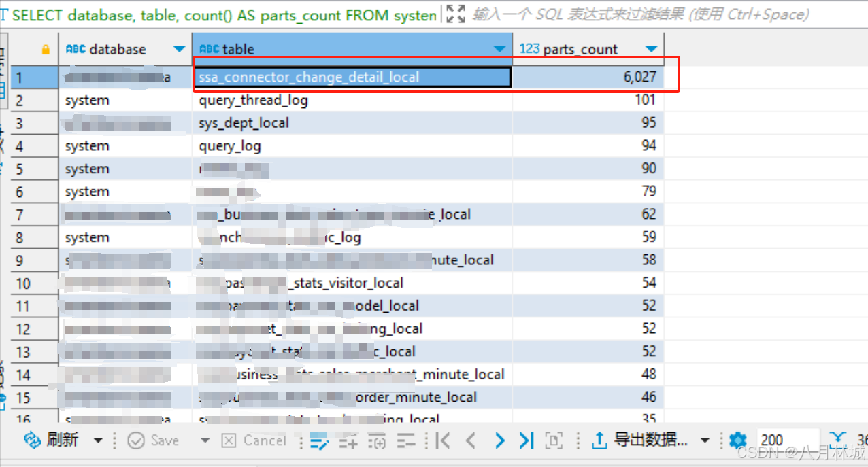Select the parts_count cell showing 79
The image size is (868, 467).
(588, 192)
